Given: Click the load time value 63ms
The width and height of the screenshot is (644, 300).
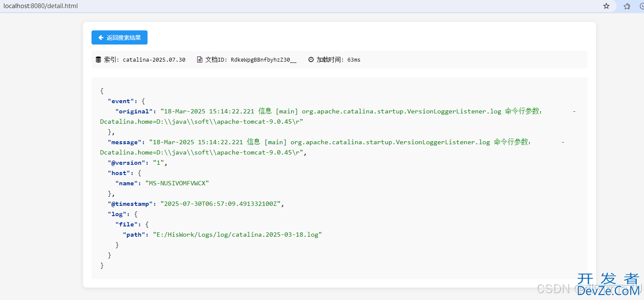Looking at the screenshot, I should [354, 60].
